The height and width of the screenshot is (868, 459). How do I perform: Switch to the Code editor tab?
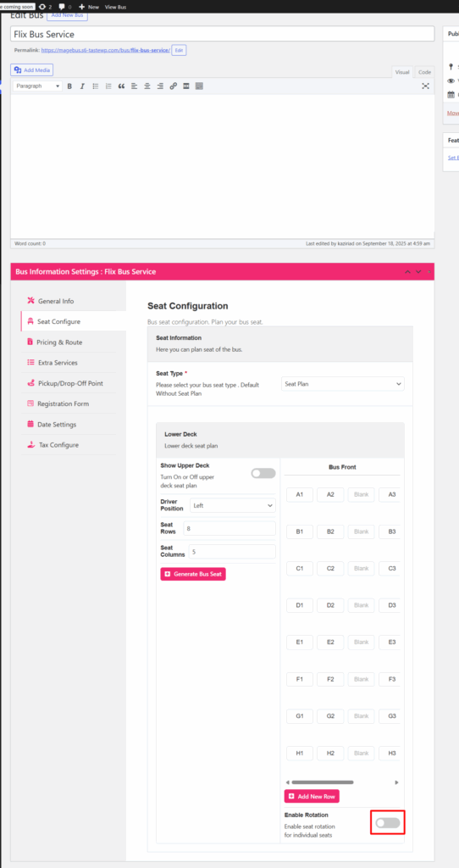(424, 72)
